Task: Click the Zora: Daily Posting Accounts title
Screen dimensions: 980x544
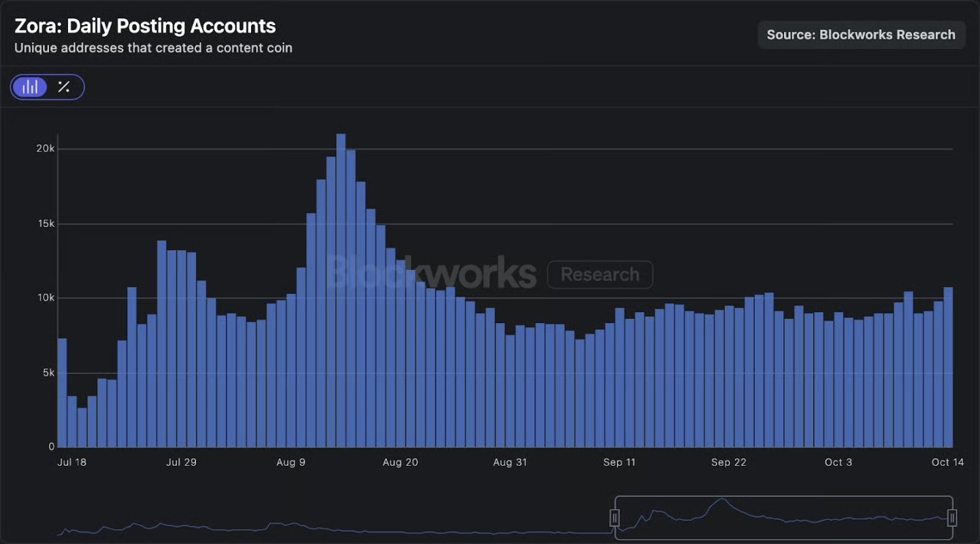Action: pyautogui.click(x=145, y=27)
